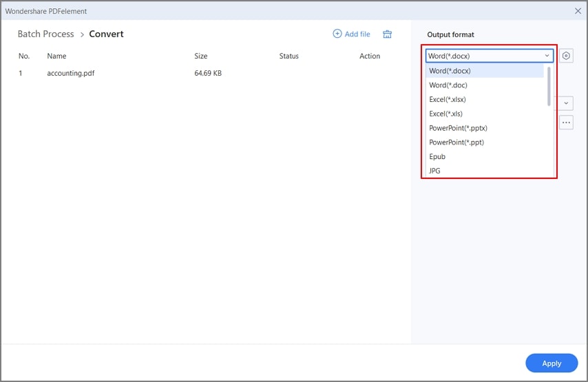The width and height of the screenshot is (588, 382).
Task: Choose Epub output format
Action: tap(485, 156)
